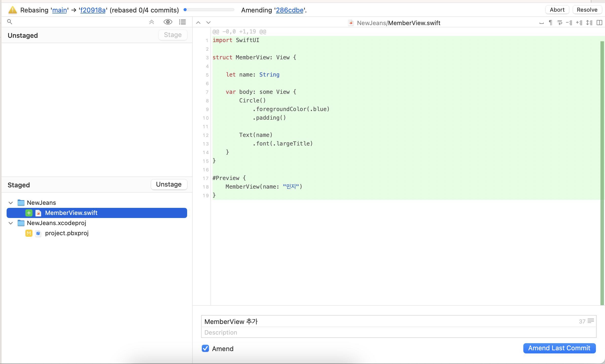Toggle the ignore whitespace icon in the diff toolbar

coord(541,23)
